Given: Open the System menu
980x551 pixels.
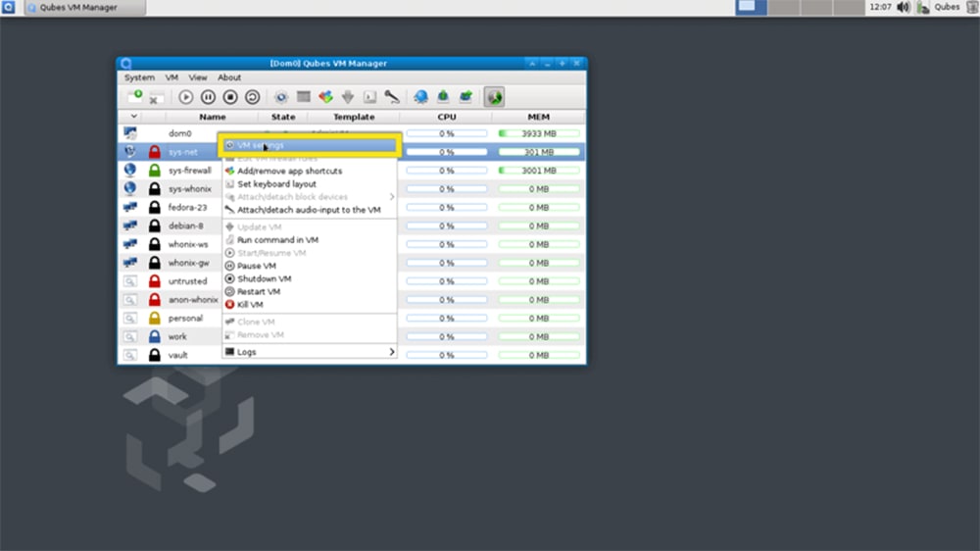Looking at the screenshot, I should (x=139, y=77).
